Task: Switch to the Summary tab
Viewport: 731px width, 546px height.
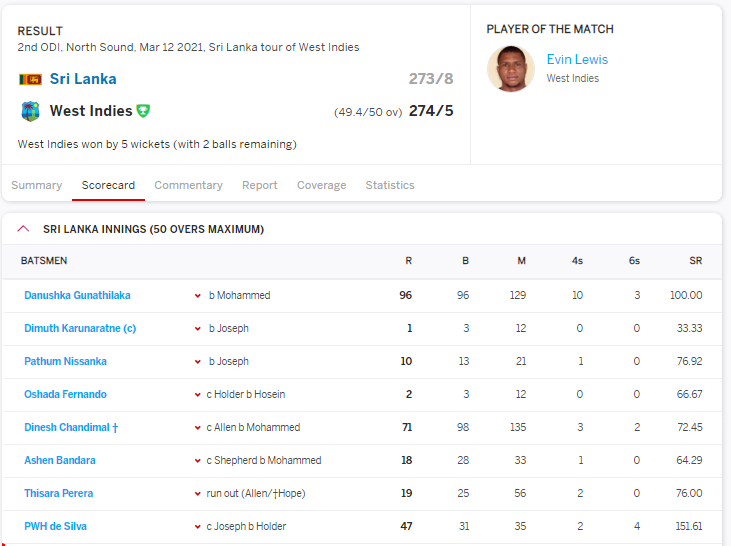Action: tap(37, 185)
